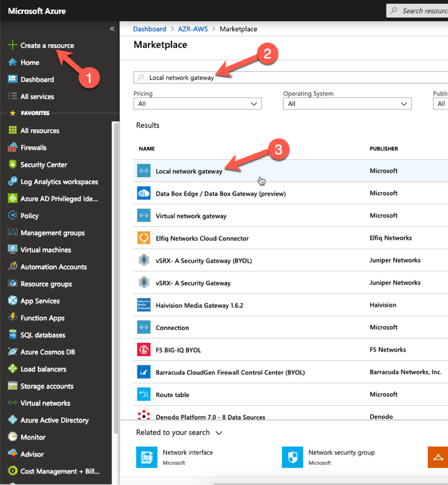Click the Storage accounts icon

(12, 385)
